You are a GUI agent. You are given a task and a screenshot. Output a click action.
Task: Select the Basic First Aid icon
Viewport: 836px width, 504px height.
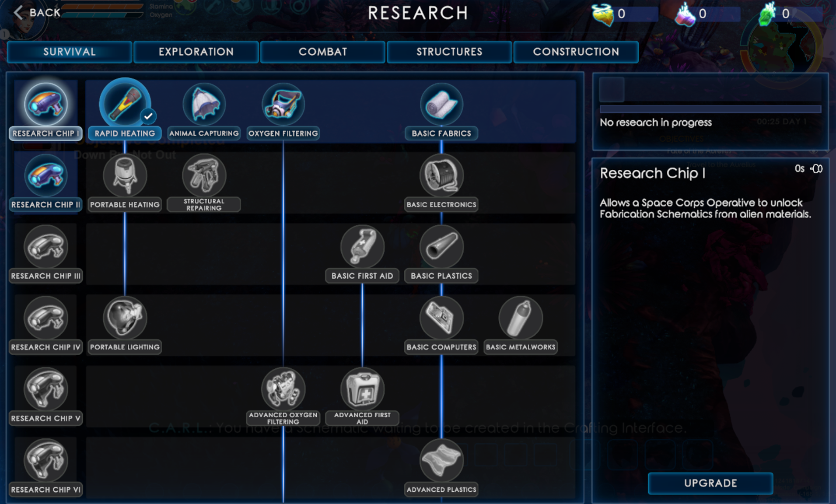[362, 247]
